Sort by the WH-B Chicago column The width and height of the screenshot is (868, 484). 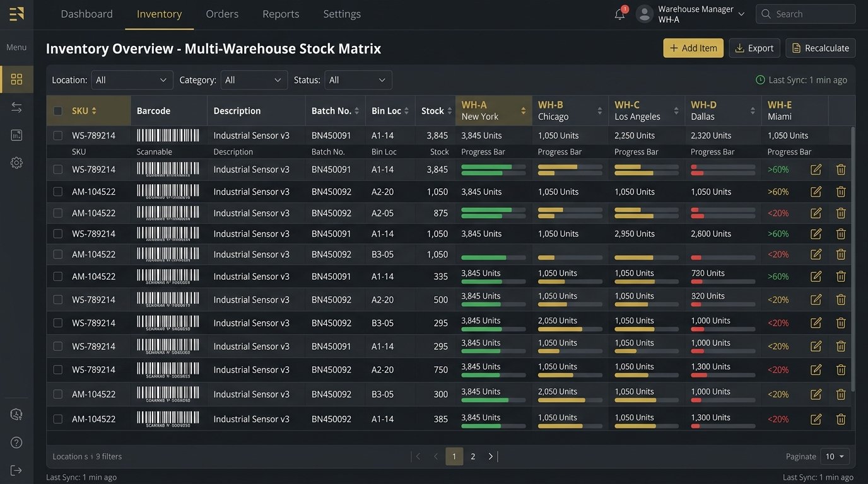click(599, 111)
